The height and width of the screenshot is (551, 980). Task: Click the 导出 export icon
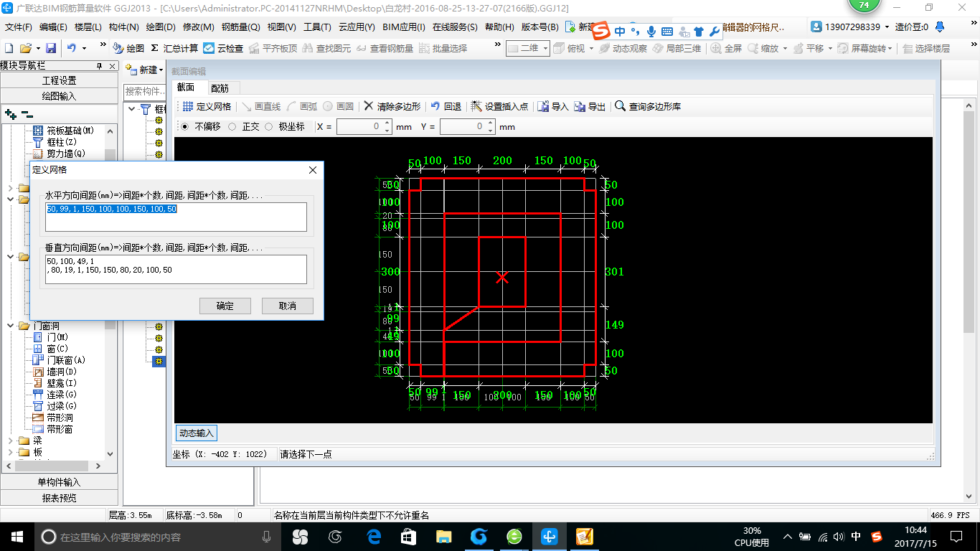[x=580, y=106]
